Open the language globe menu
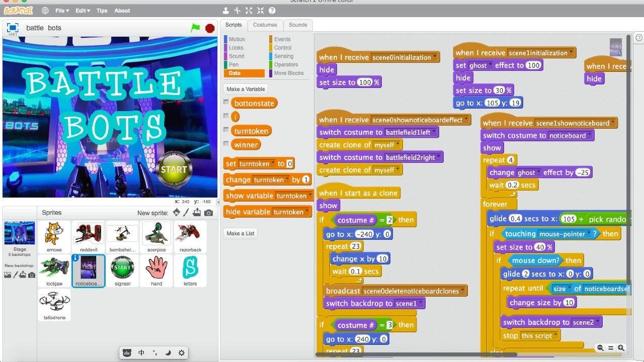Viewport: 644px width, 362px height. 45,11
